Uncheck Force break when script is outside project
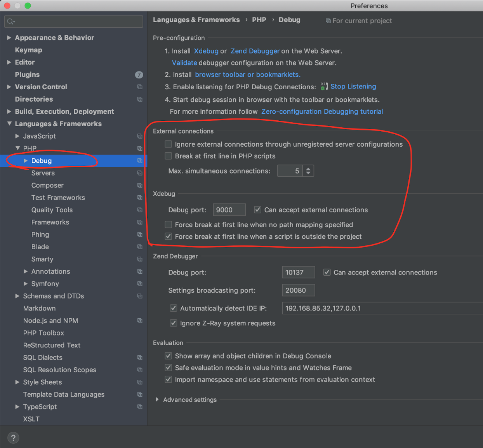 pos(169,236)
